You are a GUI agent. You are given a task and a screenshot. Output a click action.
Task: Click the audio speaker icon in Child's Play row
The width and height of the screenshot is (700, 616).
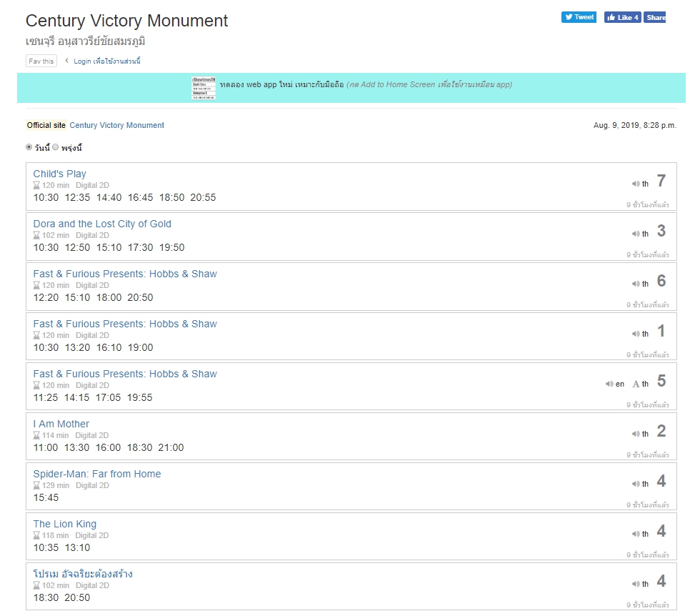(x=636, y=184)
